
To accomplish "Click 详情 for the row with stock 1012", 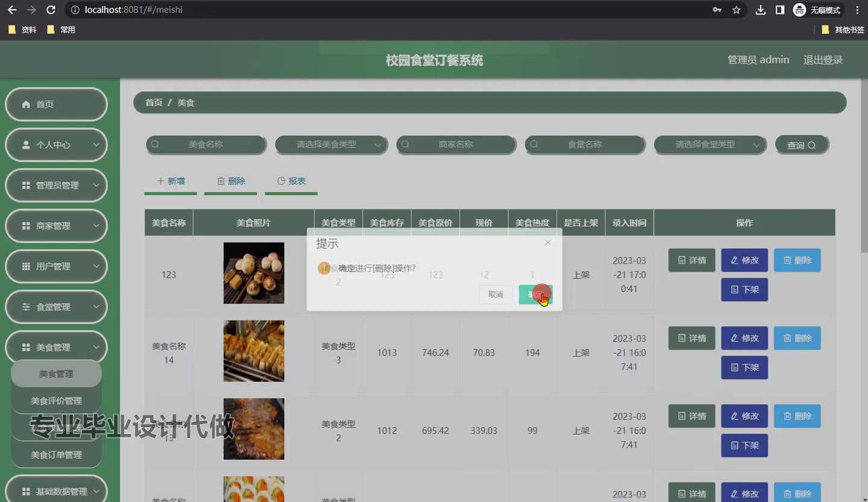I will 691,416.
